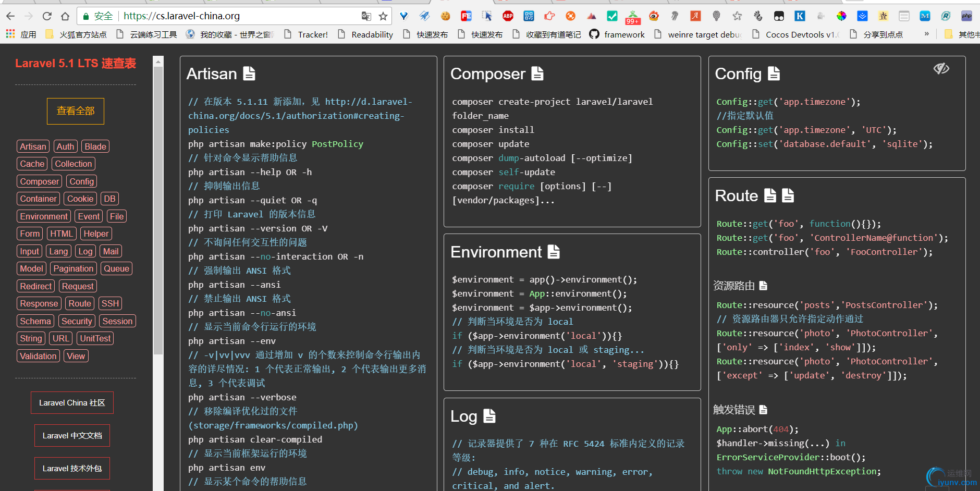Open the framework GitHub bookmark
The width and height of the screenshot is (980, 491).
pos(617,34)
